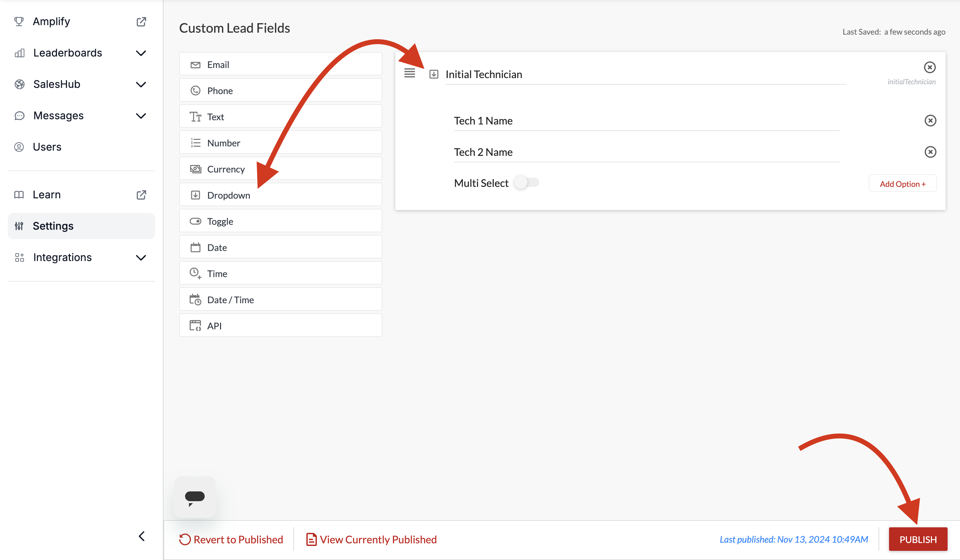Add a Time field type

(280, 273)
